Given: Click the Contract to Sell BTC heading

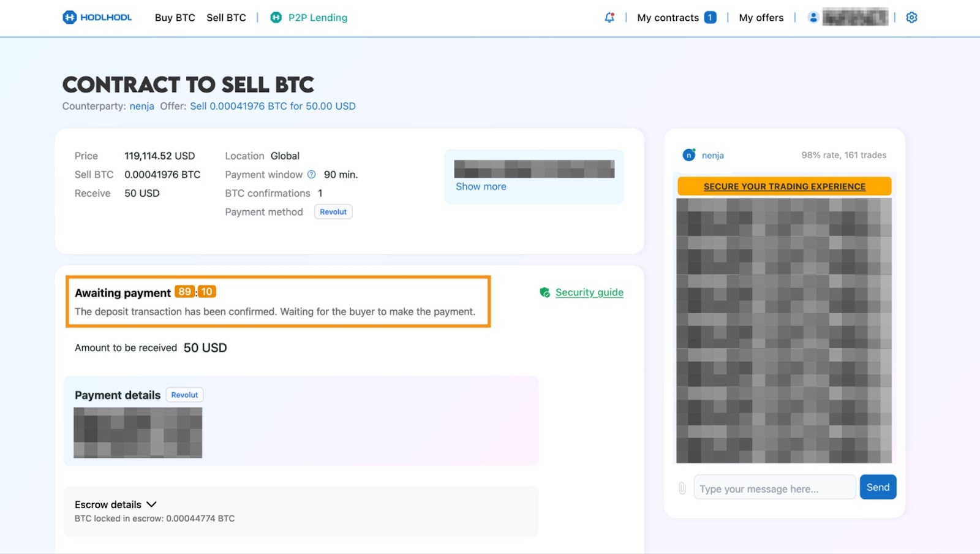Looking at the screenshot, I should click(188, 85).
